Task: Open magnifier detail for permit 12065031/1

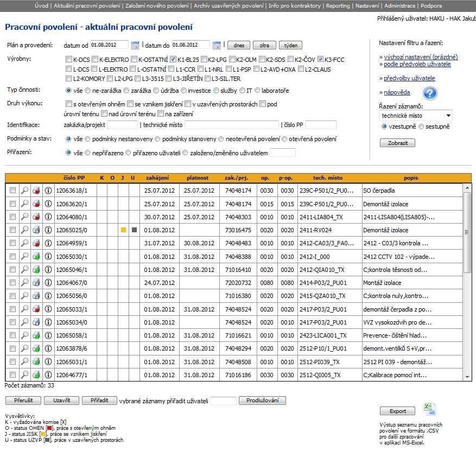Action: point(24,361)
